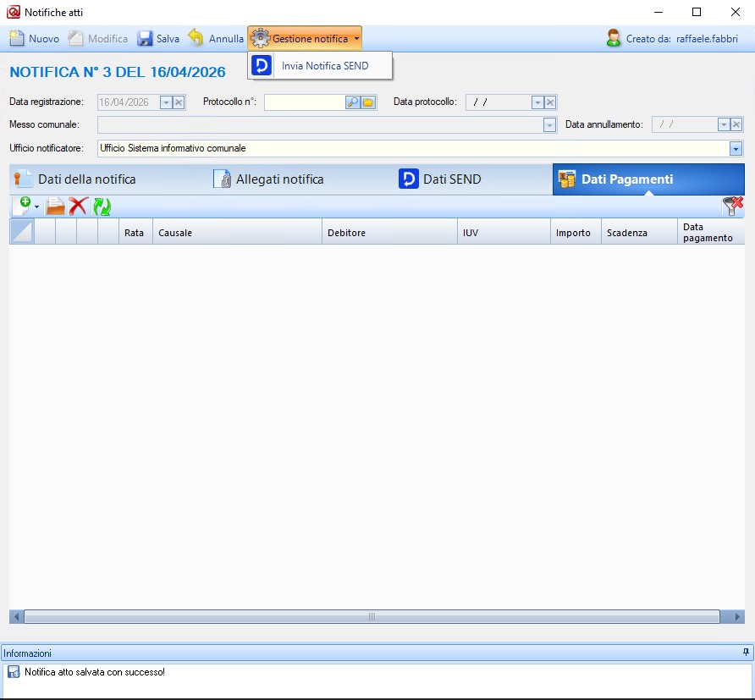Open the Gestione notifica dropdown menu
Screen dimensions: 755x700
pos(305,39)
